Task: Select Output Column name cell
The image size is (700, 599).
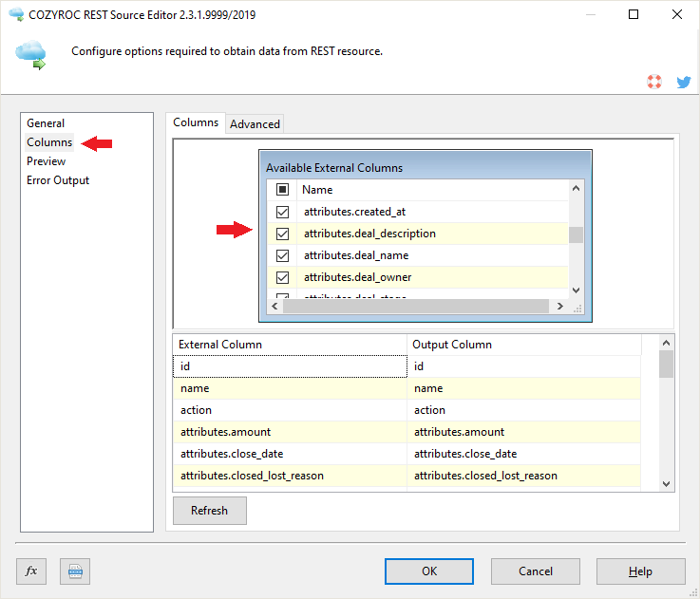Action: 523,388
